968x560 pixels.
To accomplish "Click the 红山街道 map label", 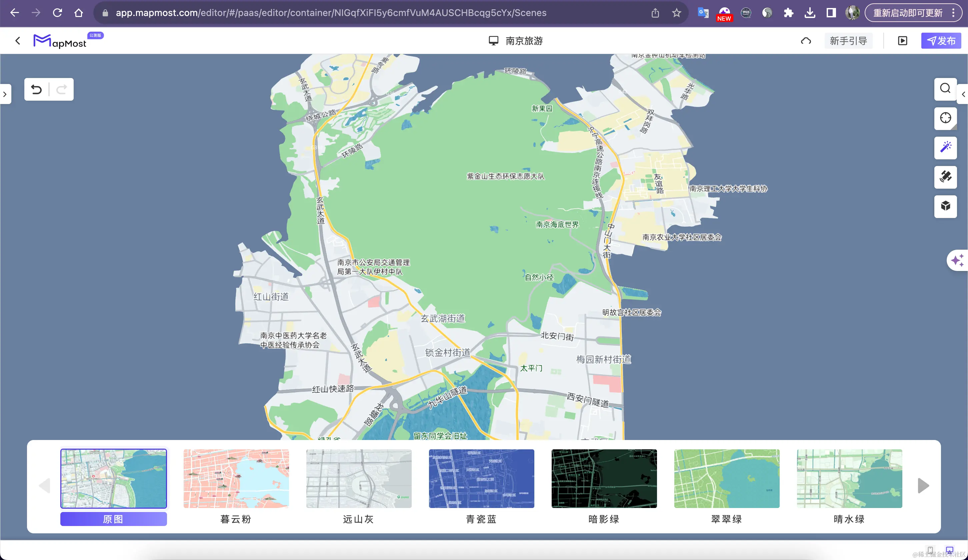I will pyautogui.click(x=271, y=297).
